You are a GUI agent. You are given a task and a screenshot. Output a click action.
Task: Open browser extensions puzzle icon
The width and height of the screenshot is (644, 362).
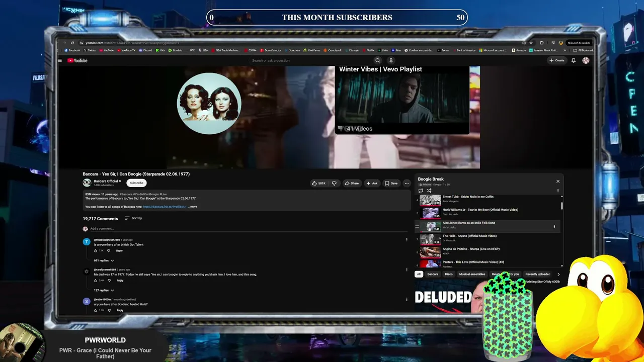541,43
